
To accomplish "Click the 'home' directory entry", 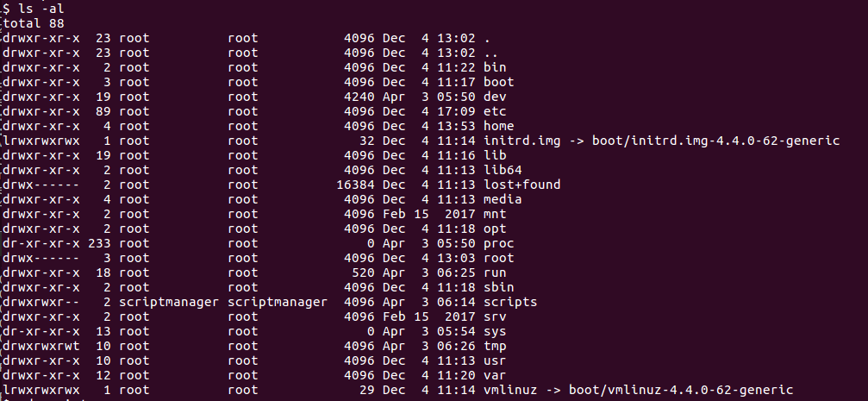I will 499,126.
